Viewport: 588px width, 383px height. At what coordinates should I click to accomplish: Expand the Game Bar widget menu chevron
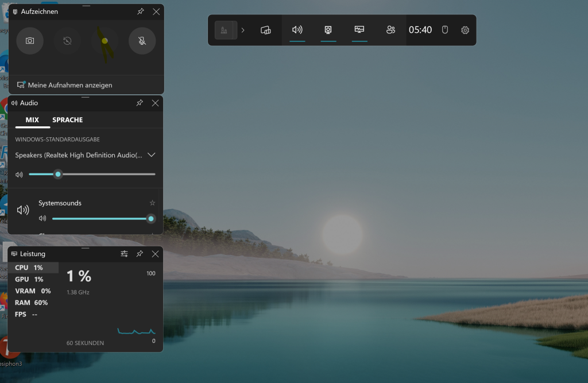(243, 30)
